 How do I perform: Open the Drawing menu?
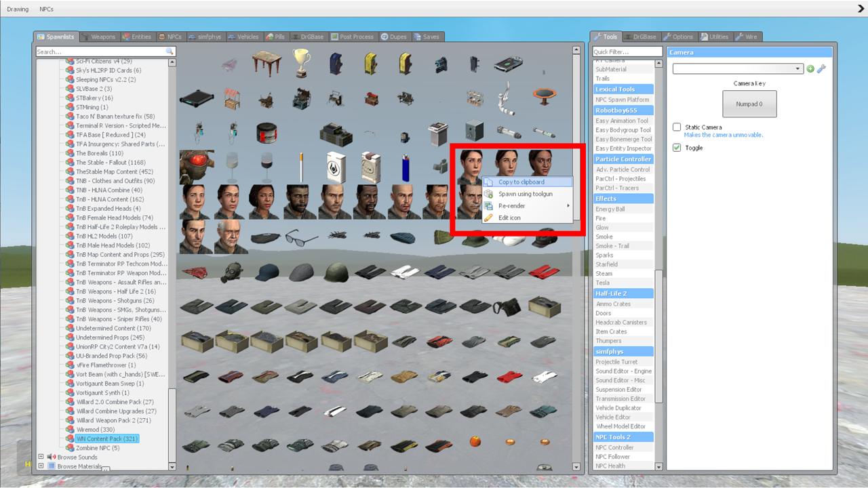pyautogui.click(x=18, y=9)
